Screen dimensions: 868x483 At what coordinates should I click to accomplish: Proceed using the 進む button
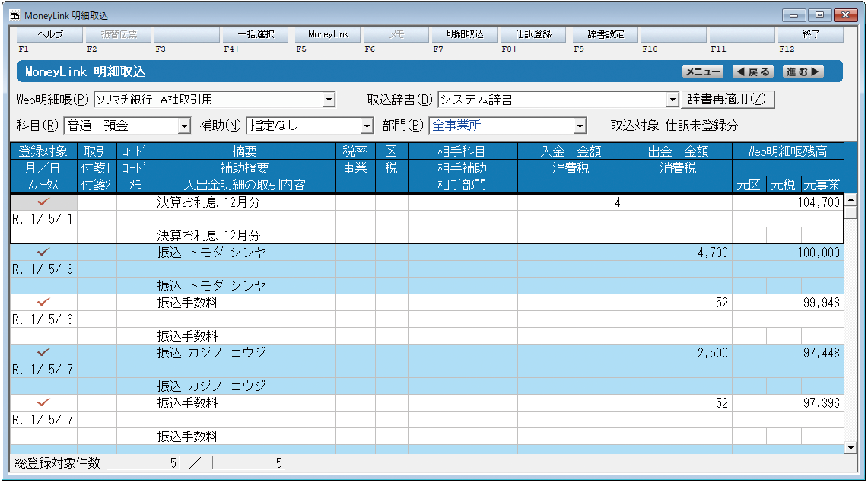(803, 72)
